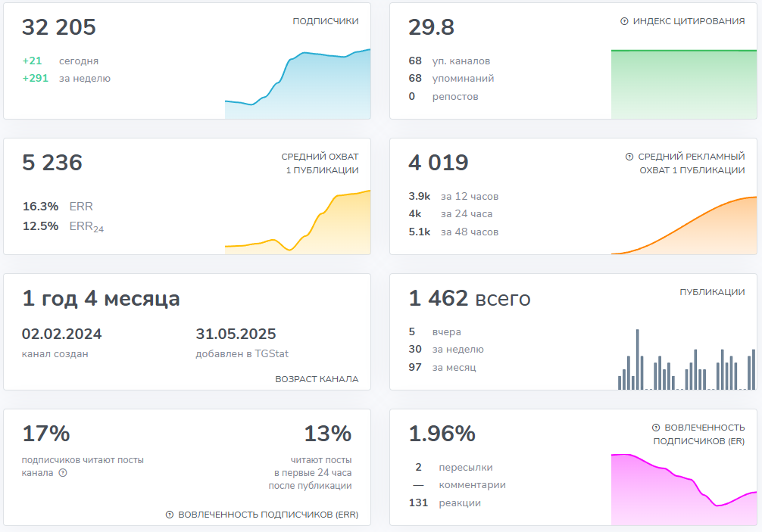Open the magenta ER engagement chart
The height and width of the screenshot is (532, 762).
684,490
